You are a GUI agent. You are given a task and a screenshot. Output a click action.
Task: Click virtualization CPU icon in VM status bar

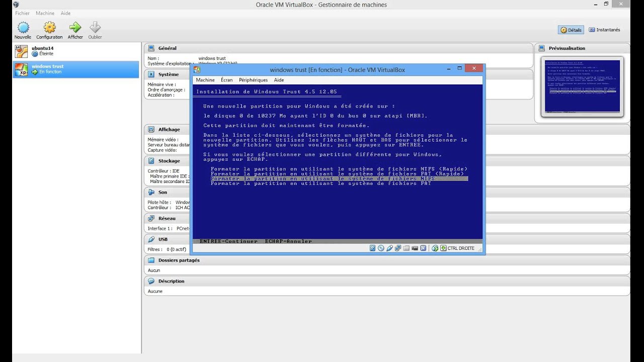click(x=423, y=248)
